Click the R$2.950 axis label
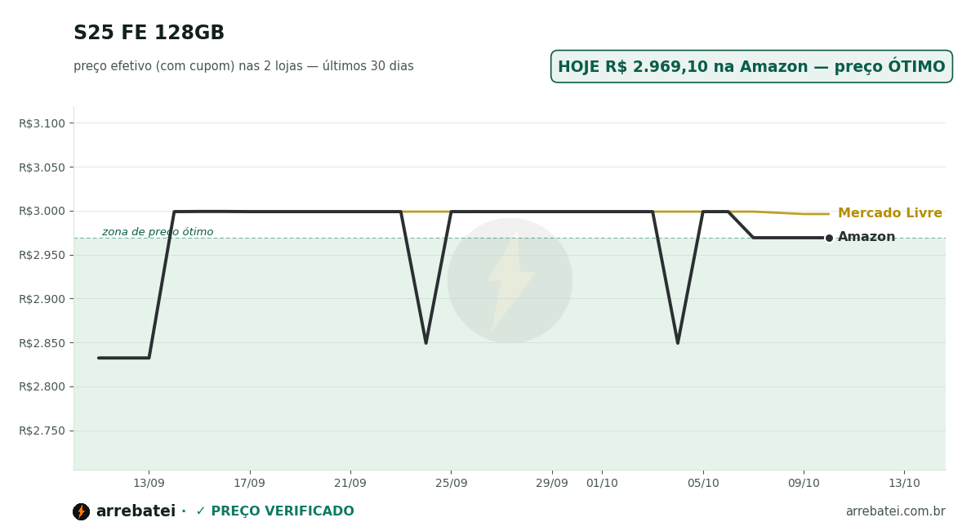This screenshot has width=980, height=531. coord(42,255)
